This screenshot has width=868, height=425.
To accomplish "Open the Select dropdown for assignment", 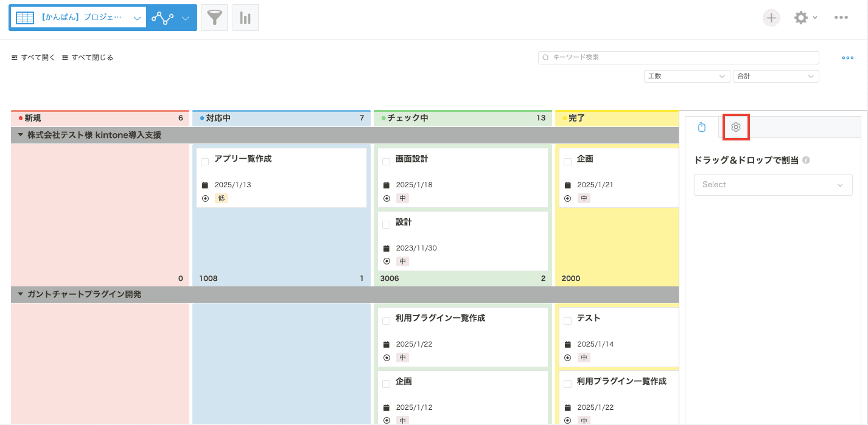I will pos(773,184).
